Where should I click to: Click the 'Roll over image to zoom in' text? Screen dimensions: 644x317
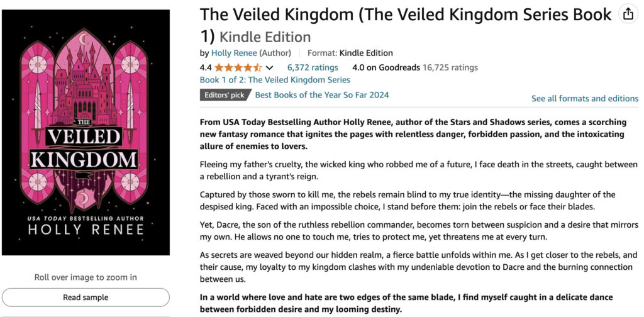coord(86,277)
